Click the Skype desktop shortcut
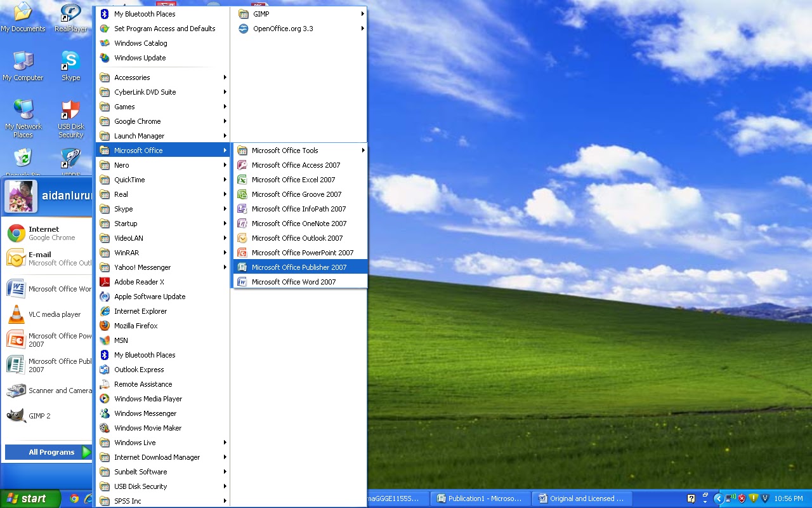The image size is (812, 508). (x=71, y=66)
